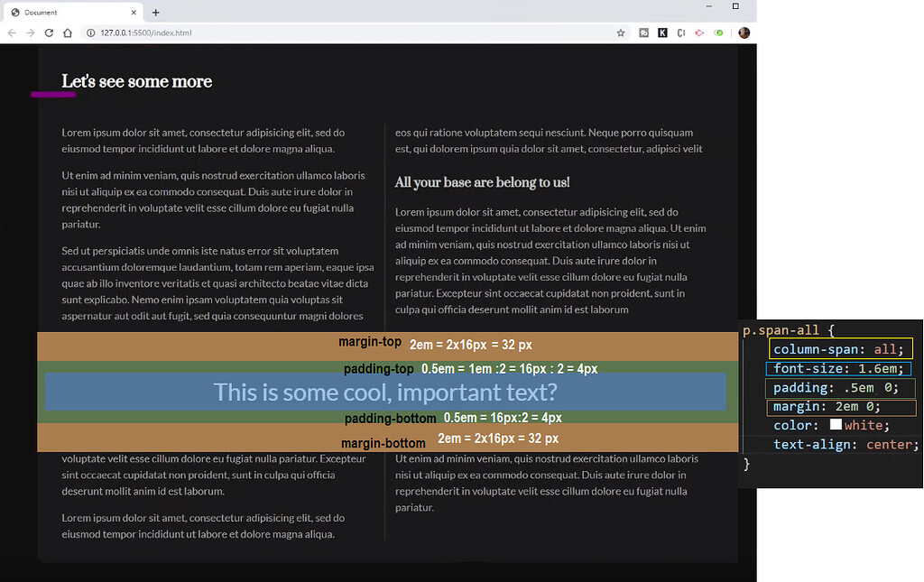Viewport: 924px width, 582px height.
Task: Open the new tab plus button
Action: point(157,13)
